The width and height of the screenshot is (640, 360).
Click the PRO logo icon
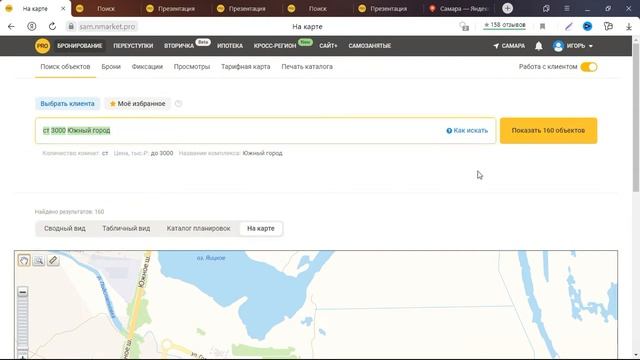(42, 46)
